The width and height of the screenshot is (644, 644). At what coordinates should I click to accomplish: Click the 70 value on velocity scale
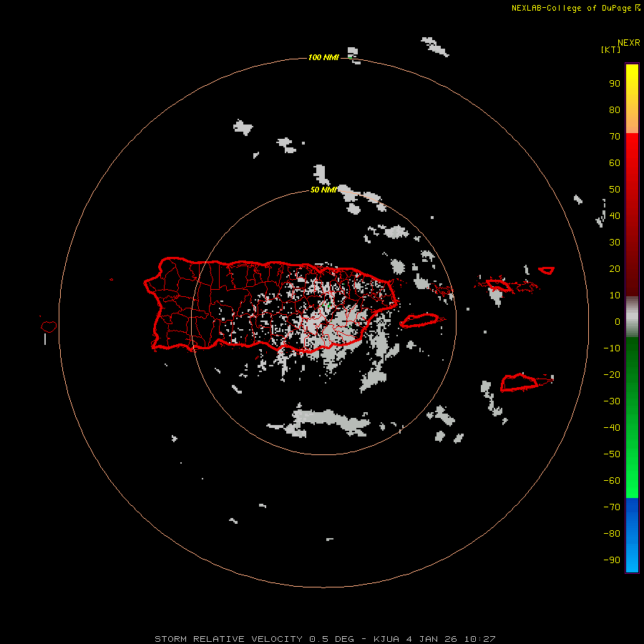point(615,137)
